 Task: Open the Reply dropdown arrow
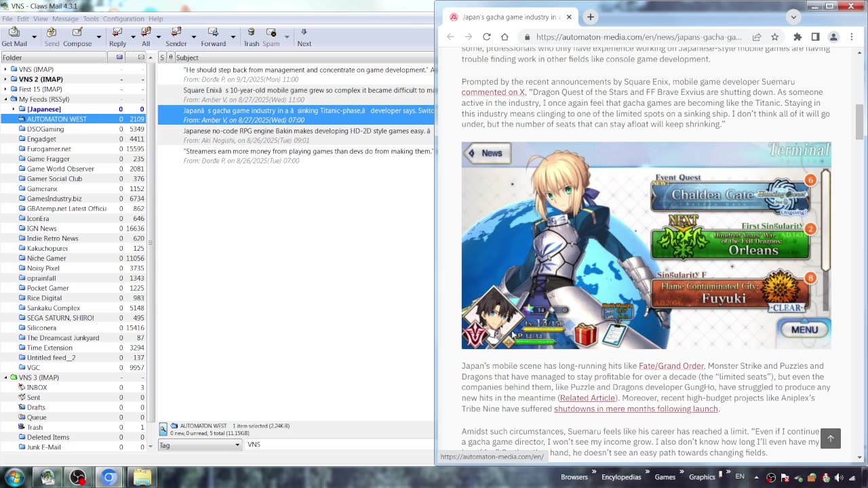(x=132, y=37)
